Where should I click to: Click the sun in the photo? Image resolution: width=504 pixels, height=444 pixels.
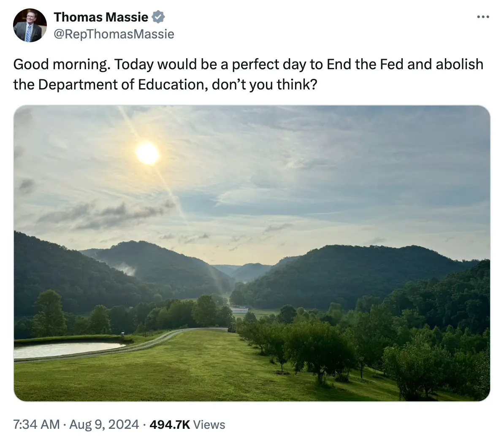pos(148,153)
